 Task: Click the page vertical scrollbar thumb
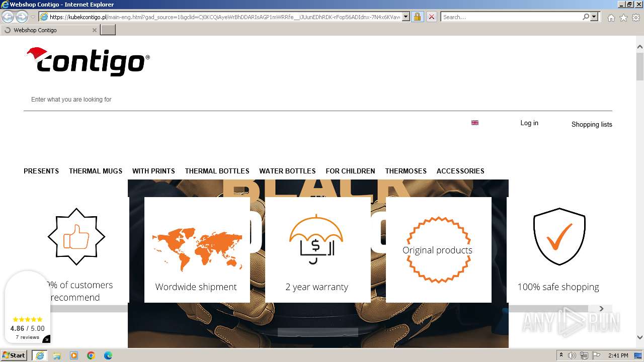(x=640, y=66)
